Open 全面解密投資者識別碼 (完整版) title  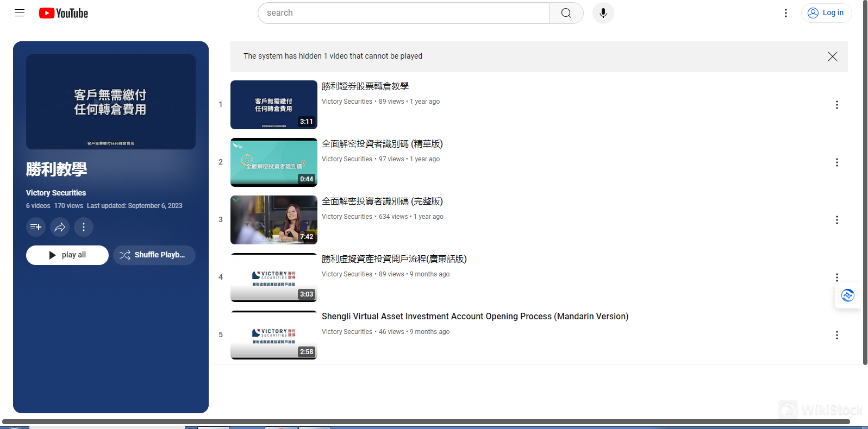click(x=382, y=201)
